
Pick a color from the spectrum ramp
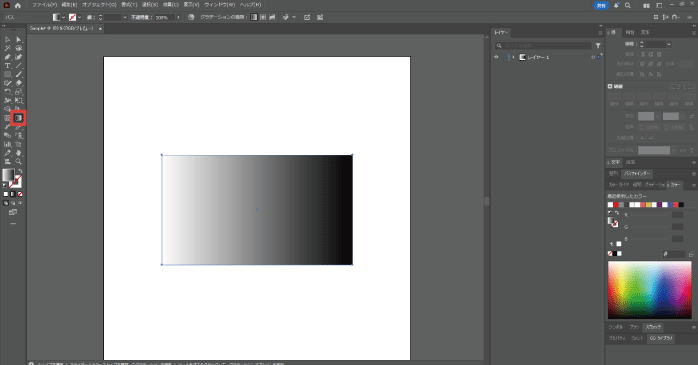point(649,290)
